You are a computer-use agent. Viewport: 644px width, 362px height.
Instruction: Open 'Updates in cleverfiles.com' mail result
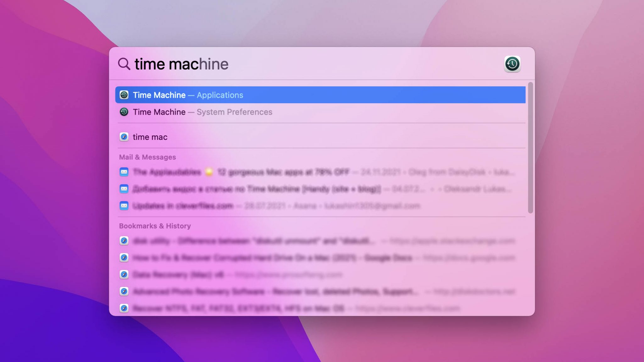[x=183, y=206]
